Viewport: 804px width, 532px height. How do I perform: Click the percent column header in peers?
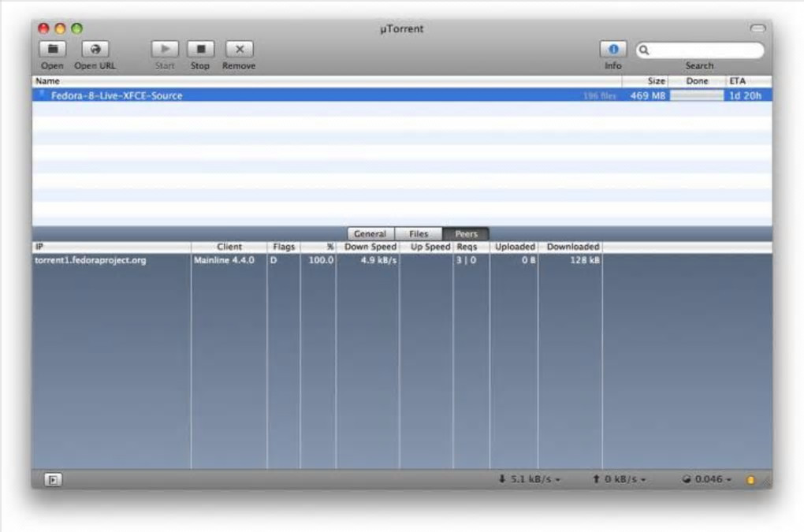pos(318,247)
